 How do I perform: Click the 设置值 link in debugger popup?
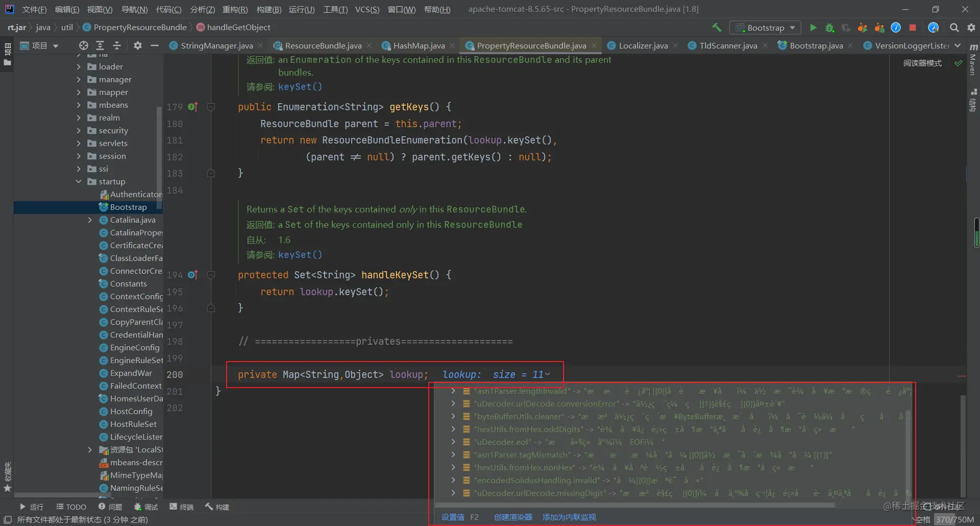453,517
